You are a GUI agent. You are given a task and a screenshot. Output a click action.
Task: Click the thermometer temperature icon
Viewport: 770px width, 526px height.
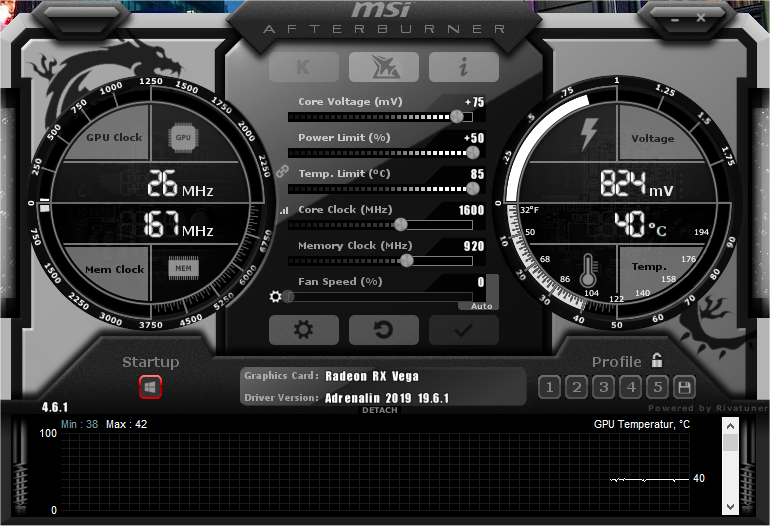(x=588, y=271)
